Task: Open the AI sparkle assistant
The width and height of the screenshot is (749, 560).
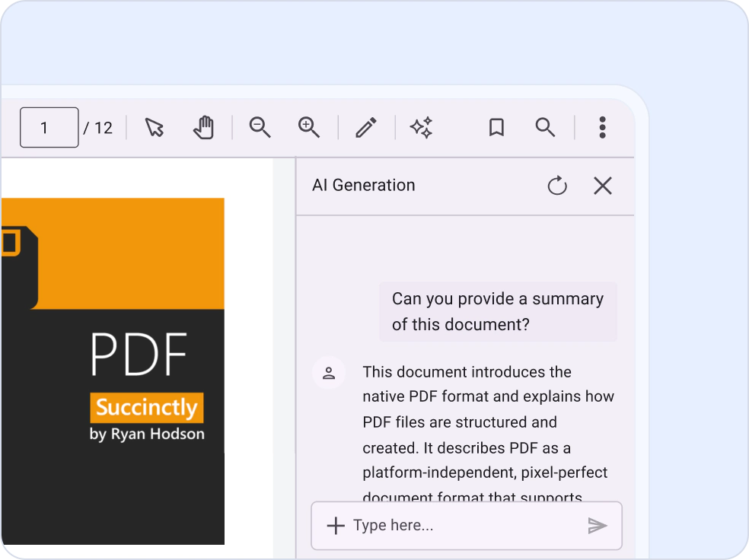Action: pyautogui.click(x=422, y=128)
